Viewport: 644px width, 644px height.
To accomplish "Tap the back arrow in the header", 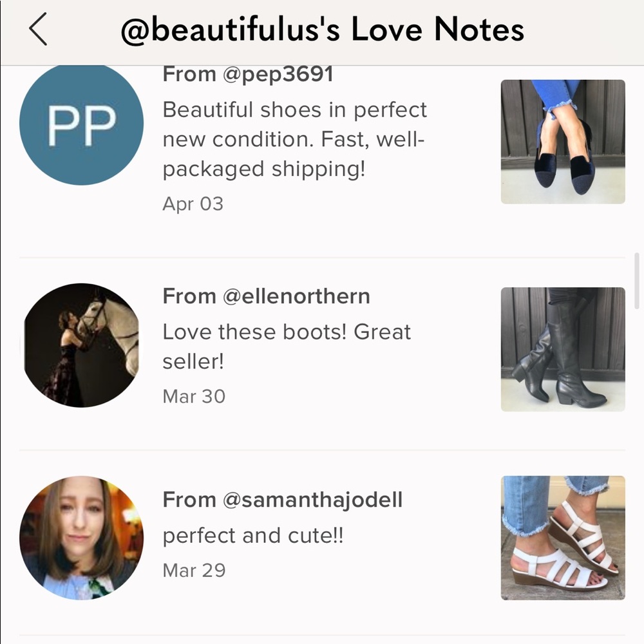I will tap(39, 30).
